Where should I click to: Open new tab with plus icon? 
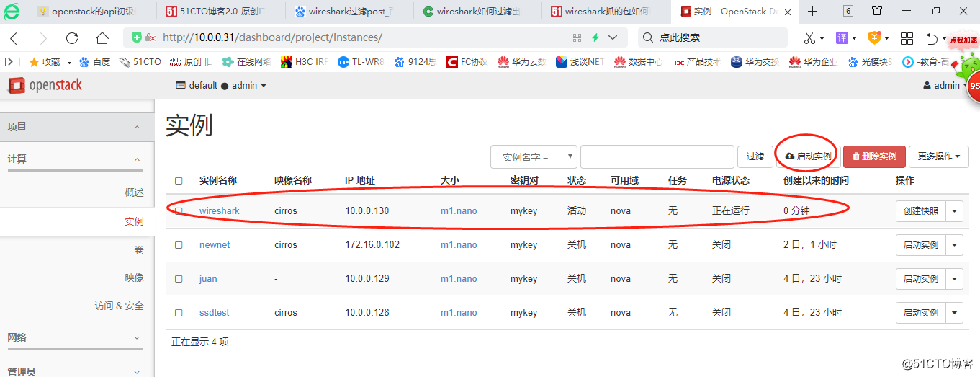(x=812, y=11)
